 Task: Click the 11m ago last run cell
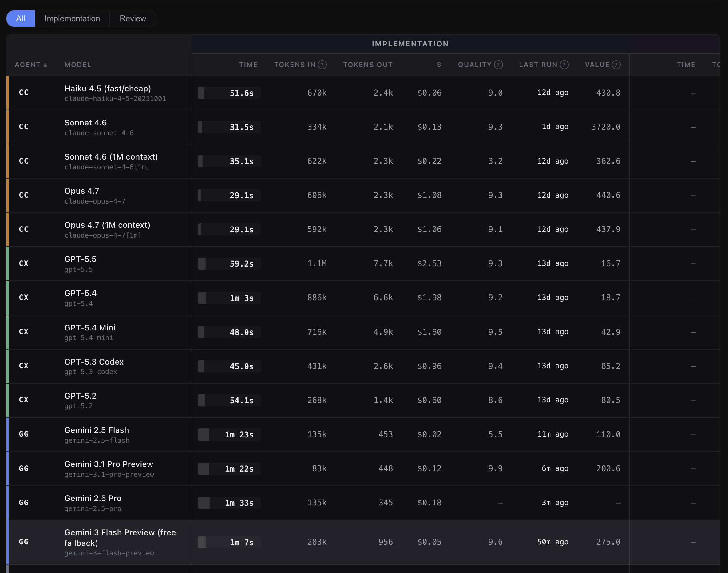click(553, 434)
